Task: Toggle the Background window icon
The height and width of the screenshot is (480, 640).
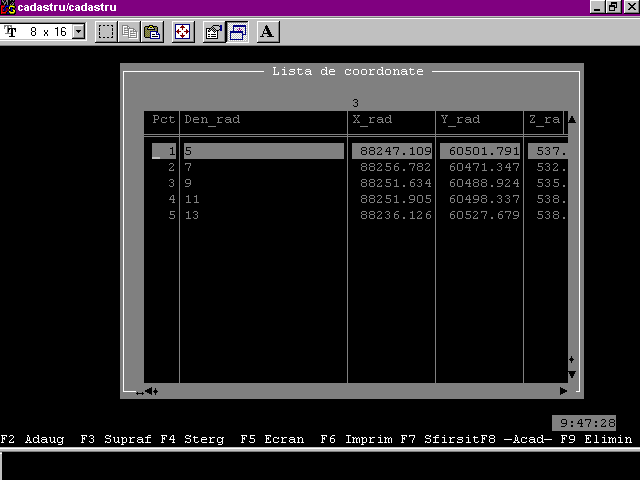Action: pyautogui.click(x=237, y=32)
